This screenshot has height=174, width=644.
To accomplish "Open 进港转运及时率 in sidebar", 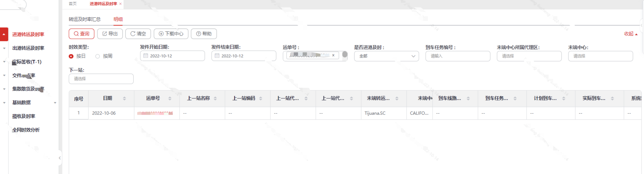I will pos(28,34).
